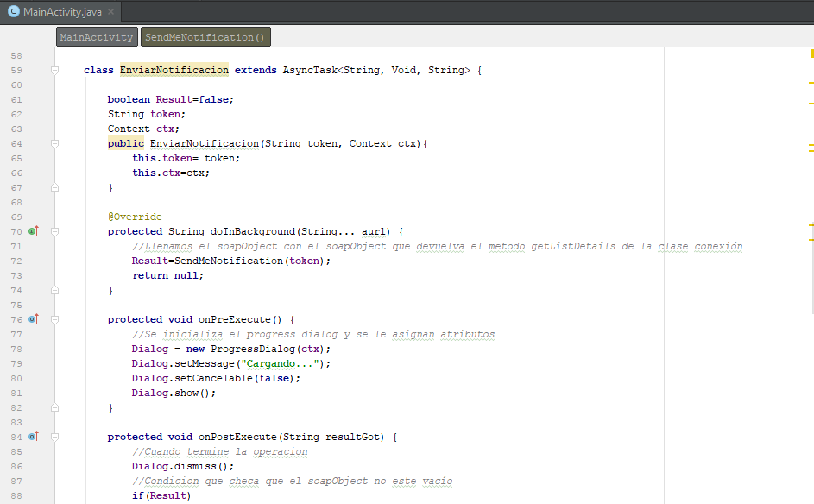Click ProgressDialog on line 78

[x=253, y=349]
